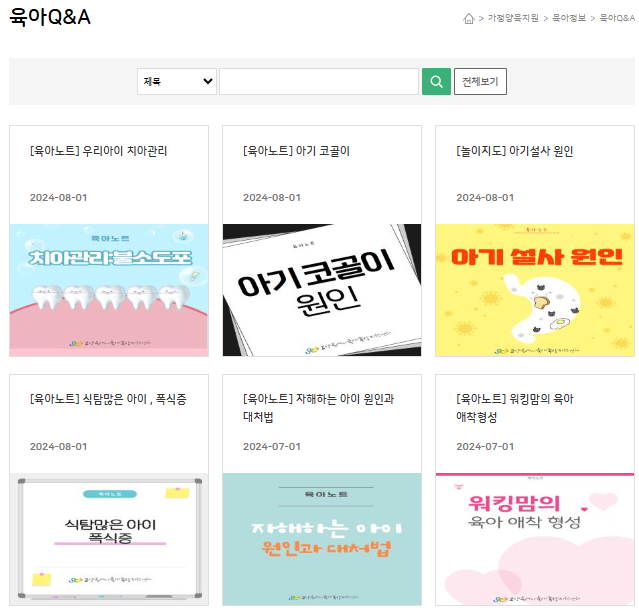This screenshot has height=611, width=639.
Task: Click the green magnifier search button
Action: pos(436,82)
